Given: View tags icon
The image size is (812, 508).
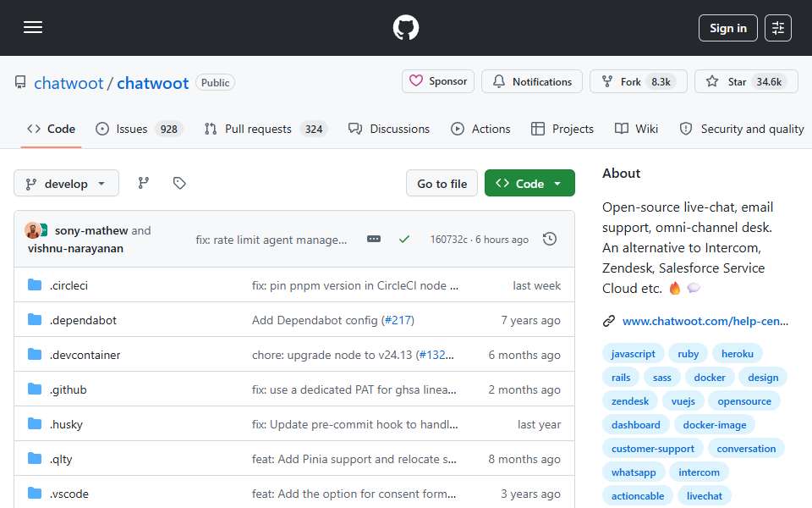Looking at the screenshot, I should click(x=179, y=183).
